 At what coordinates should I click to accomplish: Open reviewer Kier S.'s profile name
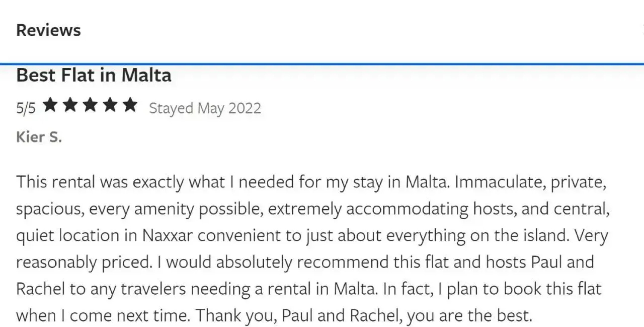tap(39, 137)
